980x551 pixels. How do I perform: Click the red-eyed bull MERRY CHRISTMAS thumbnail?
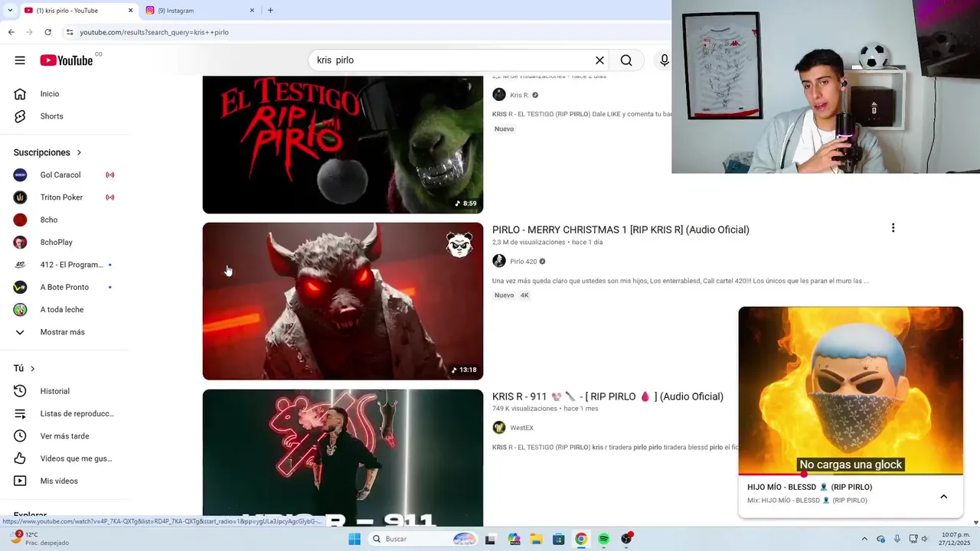pyautogui.click(x=343, y=302)
